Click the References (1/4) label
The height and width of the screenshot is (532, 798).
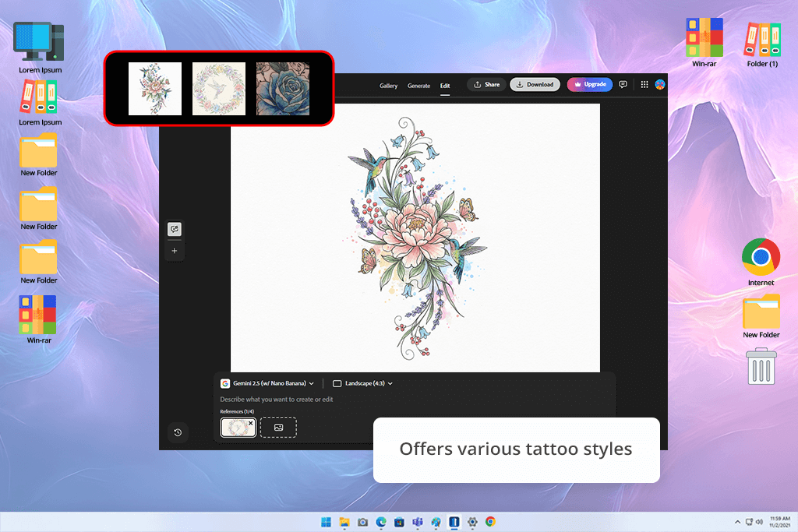tap(237, 411)
